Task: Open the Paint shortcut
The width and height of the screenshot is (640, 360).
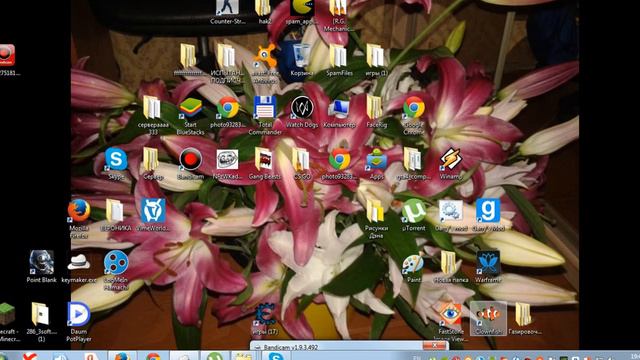Action: coord(413,268)
